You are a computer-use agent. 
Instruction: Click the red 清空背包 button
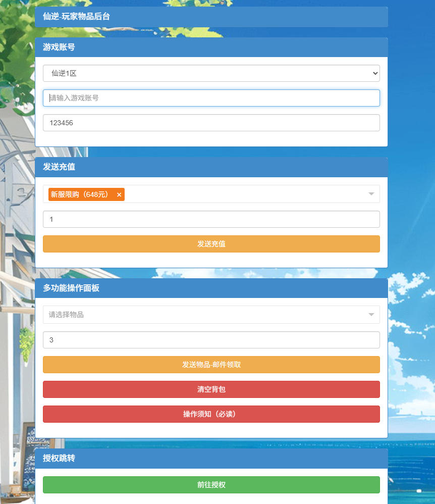pyautogui.click(x=211, y=389)
